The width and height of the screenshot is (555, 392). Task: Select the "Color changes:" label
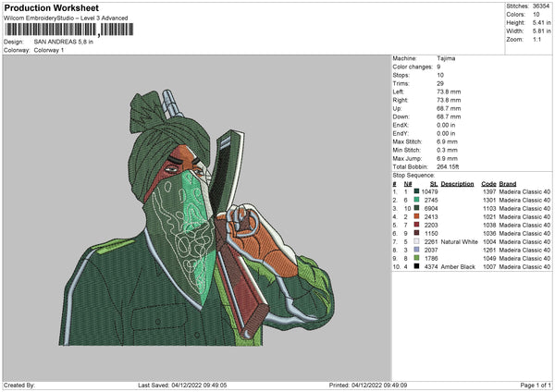click(413, 67)
